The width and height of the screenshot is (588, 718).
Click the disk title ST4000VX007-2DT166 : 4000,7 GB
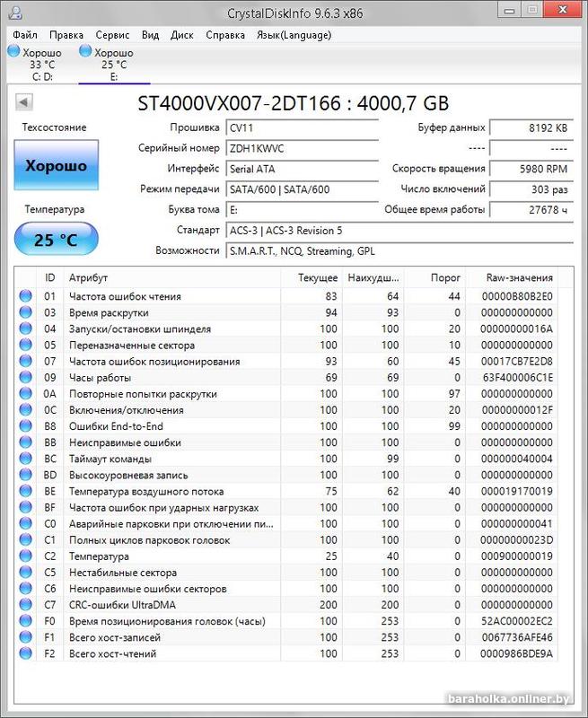point(293,103)
